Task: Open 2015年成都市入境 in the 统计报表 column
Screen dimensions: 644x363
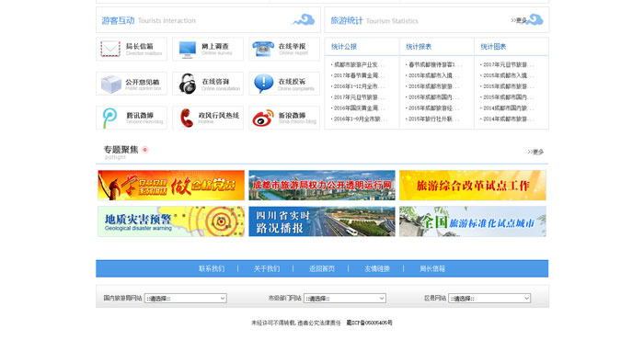Action: tap(433, 75)
